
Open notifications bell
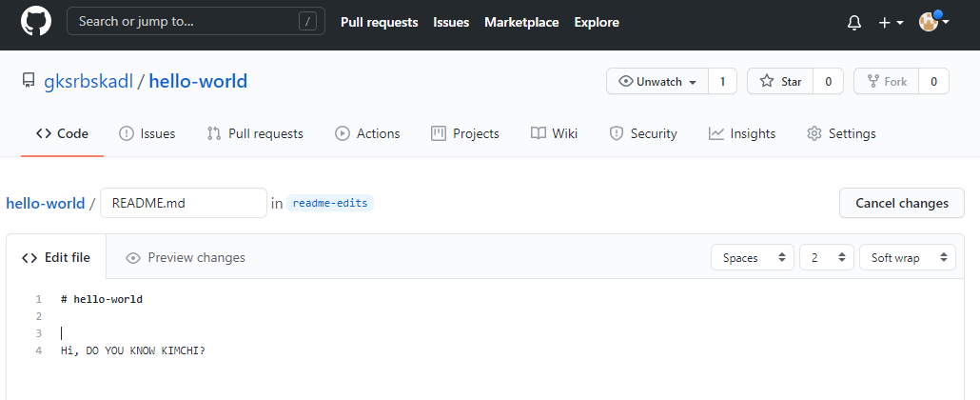point(853,23)
